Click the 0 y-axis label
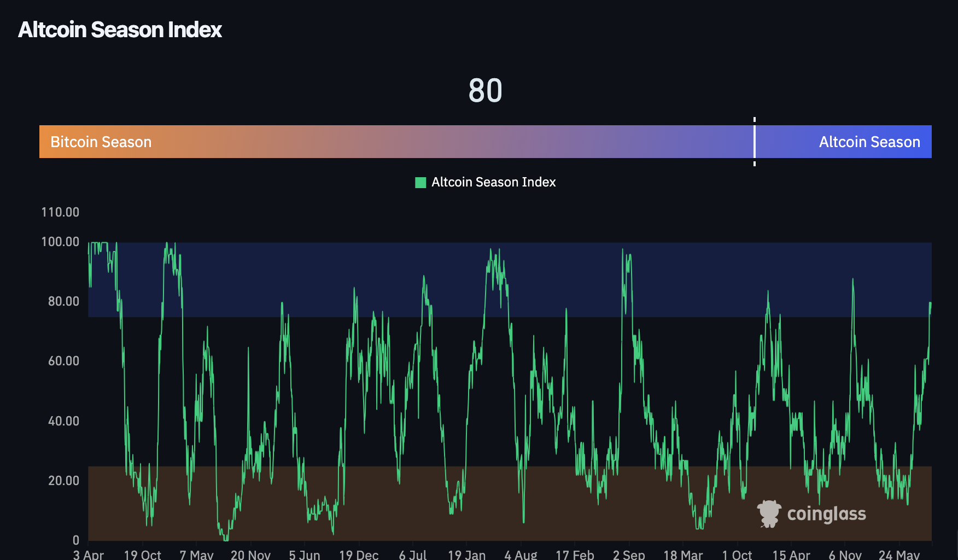 [76, 540]
